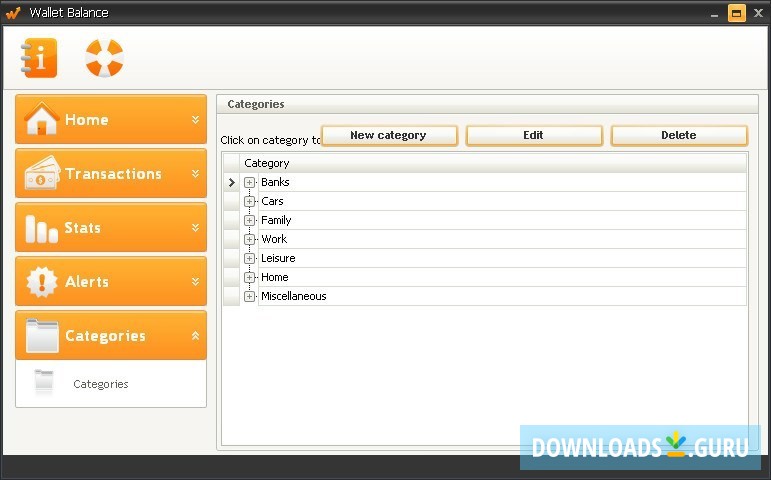The height and width of the screenshot is (480, 771).
Task: Expand the Transactions section chevron
Action: pyautogui.click(x=195, y=174)
